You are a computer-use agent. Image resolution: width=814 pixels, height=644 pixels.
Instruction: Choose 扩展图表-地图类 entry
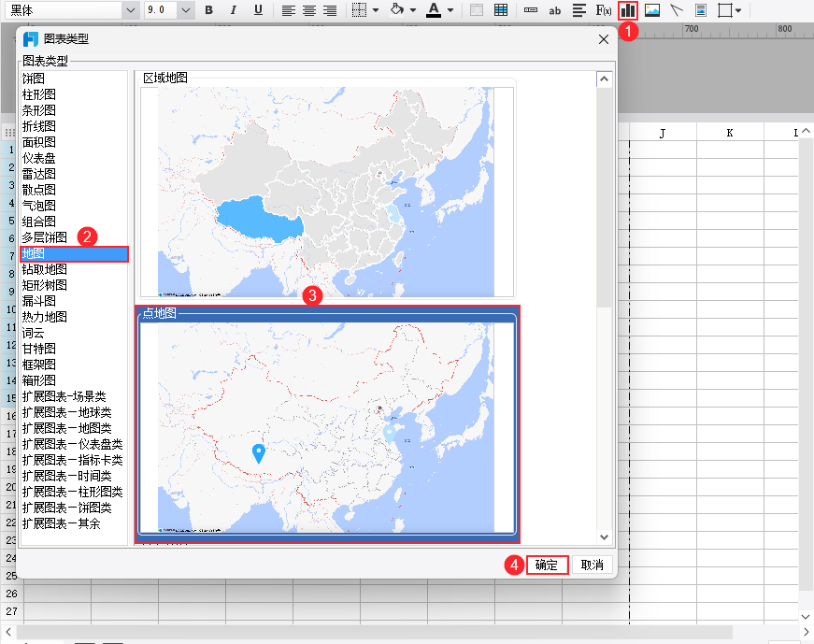(67, 428)
